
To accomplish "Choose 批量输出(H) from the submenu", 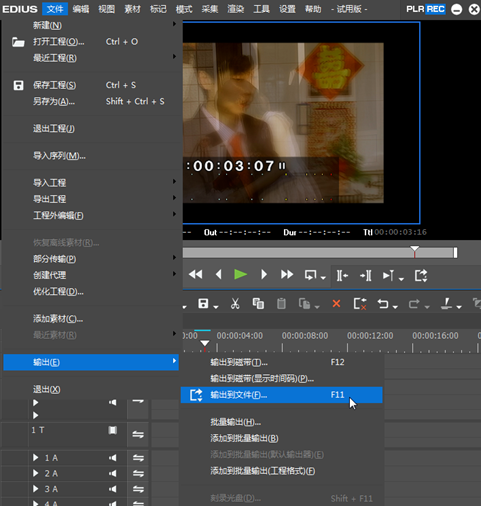I will [235, 422].
